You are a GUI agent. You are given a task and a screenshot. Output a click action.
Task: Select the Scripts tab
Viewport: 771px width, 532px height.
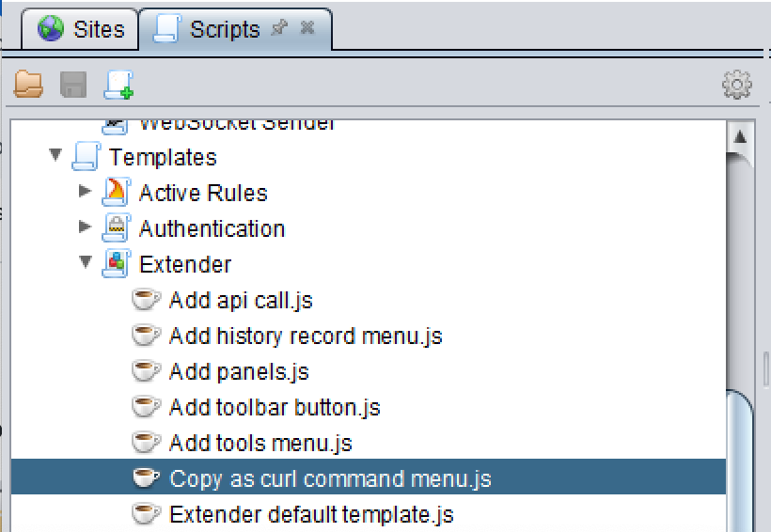(x=235, y=28)
